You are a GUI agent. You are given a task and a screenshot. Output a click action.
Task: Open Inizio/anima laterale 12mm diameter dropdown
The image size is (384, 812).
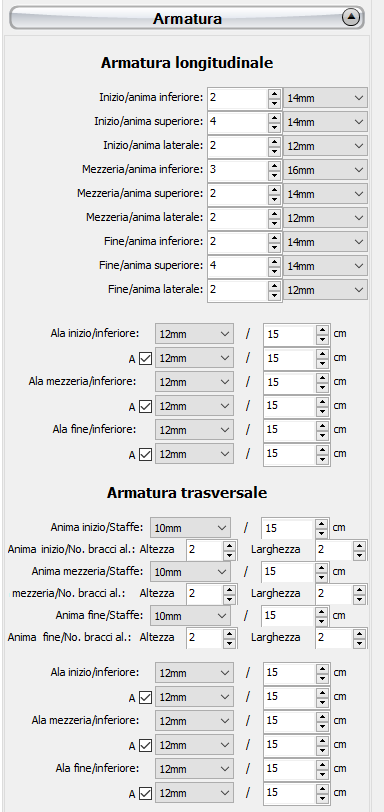pyautogui.click(x=325, y=146)
